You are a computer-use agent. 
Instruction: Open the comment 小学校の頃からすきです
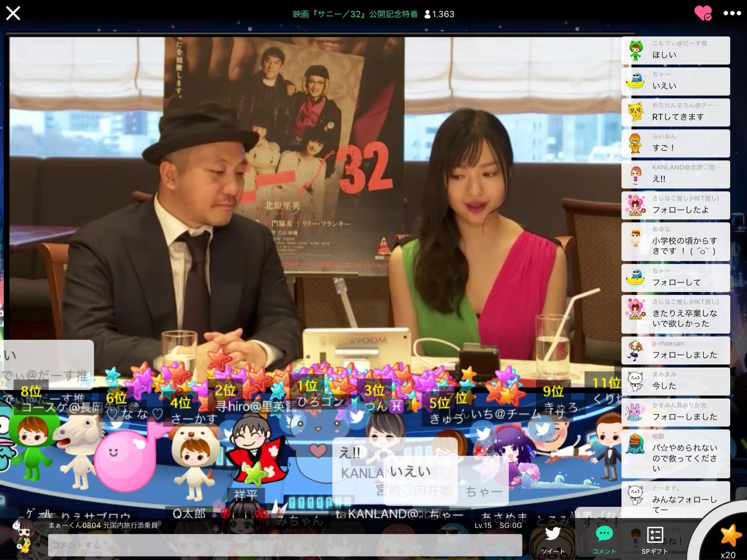[675, 242]
